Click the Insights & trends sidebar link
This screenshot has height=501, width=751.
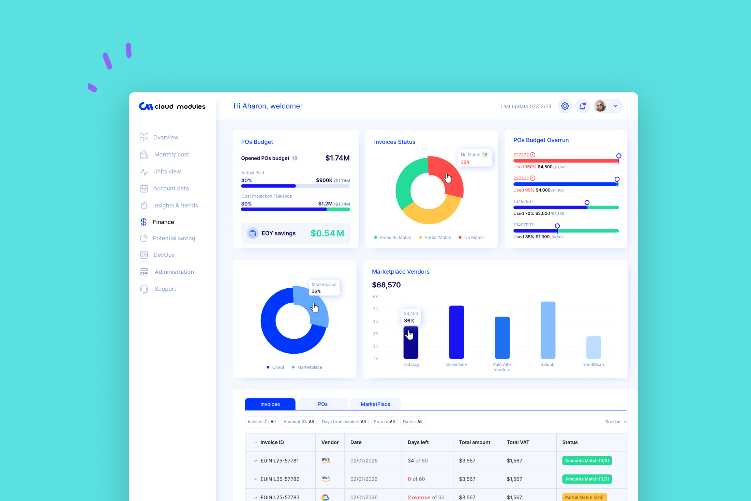click(x=176, y=205)
